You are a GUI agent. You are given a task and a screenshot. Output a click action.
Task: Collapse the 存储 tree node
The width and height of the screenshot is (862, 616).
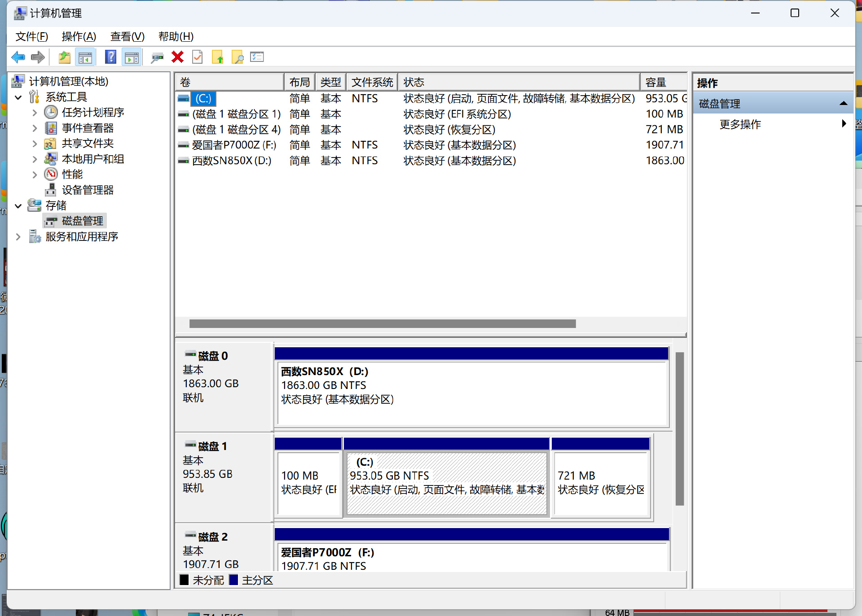click(x=18, y=206)
